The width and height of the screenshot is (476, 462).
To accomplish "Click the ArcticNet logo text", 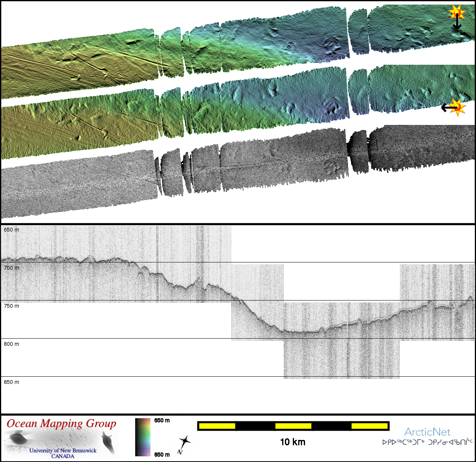I will pos(427,432).
